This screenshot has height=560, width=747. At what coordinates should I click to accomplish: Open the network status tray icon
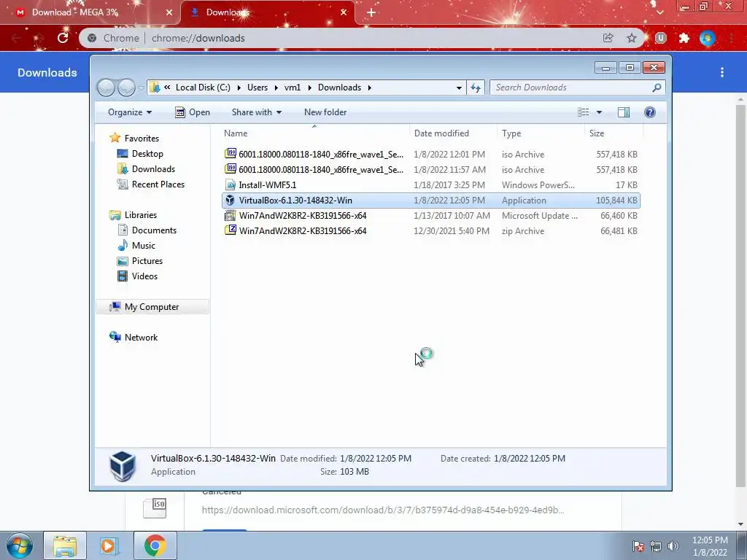click(656, 546)
